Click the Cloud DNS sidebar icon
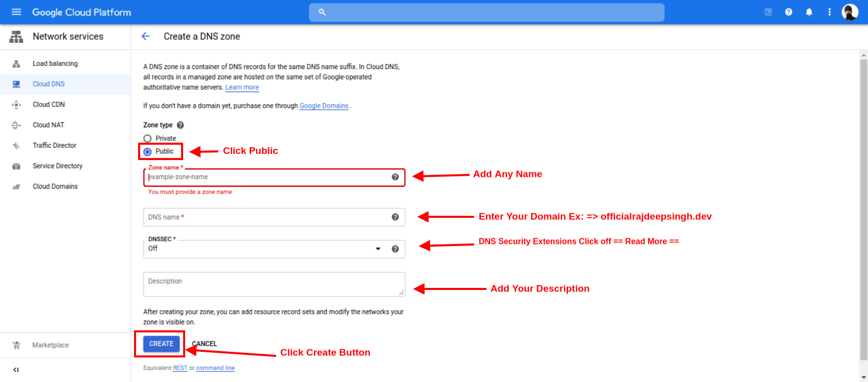The height and width of the screenshot is (382, 868). pos(16,84)
